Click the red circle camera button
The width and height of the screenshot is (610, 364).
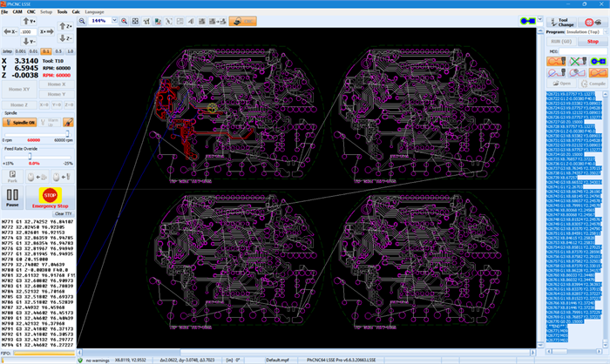[593, 22]
